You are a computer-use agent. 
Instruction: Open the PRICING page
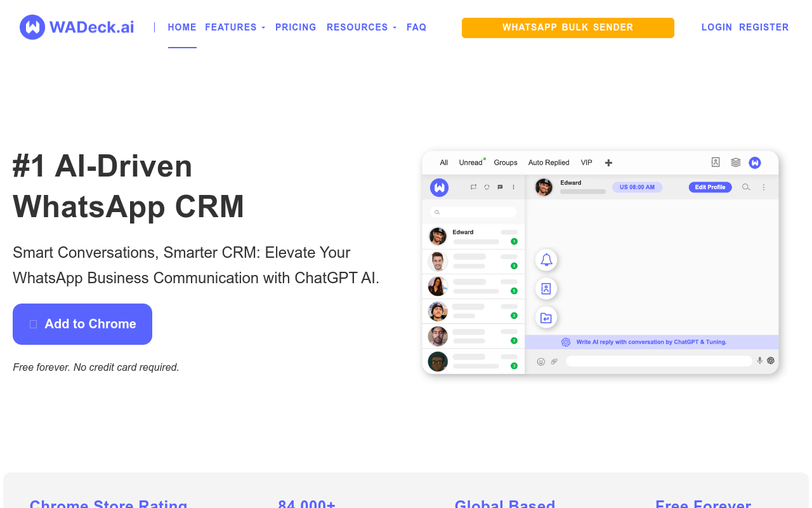296,27
